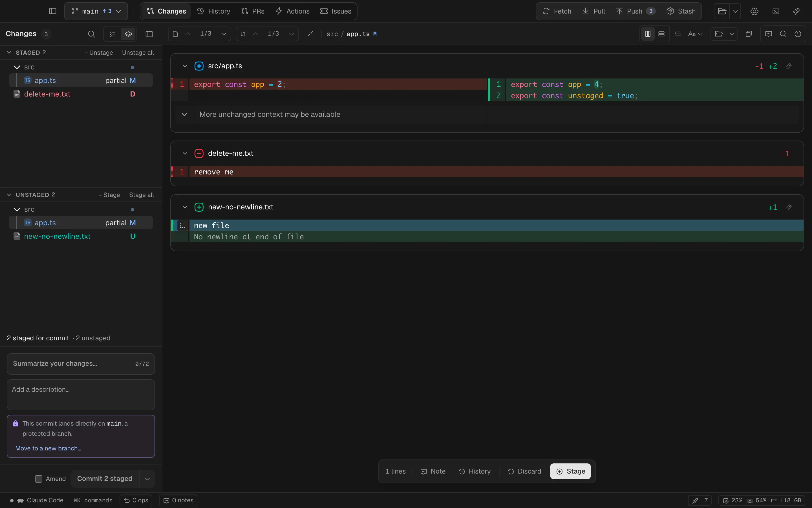Select staged app.ts file
This screenshot has width=812, height=508.
81,80
